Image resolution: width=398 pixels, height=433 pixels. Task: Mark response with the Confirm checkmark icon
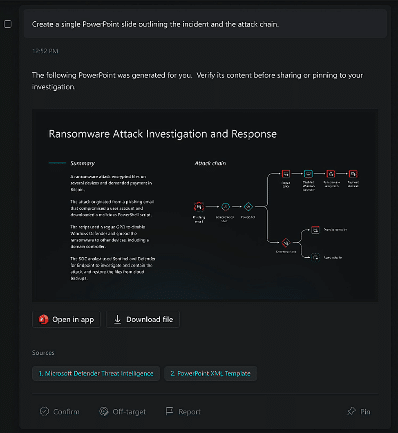[x=44, y=411]
